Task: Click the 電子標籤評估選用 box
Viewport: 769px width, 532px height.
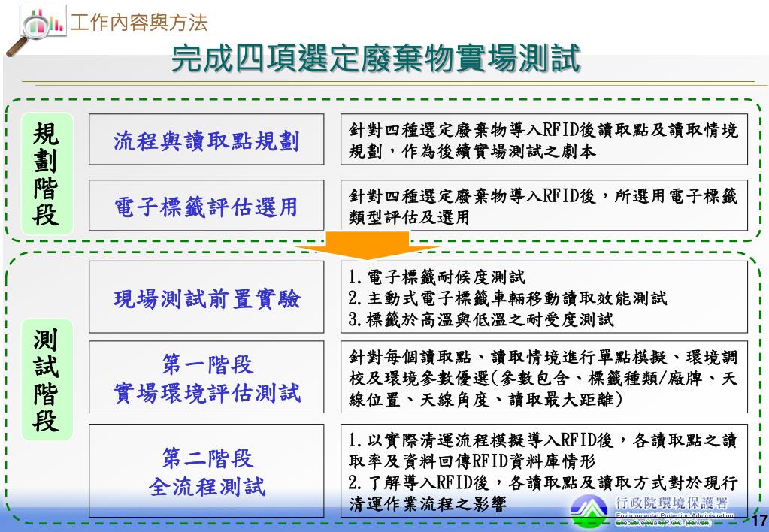Action: pos(207,205)
